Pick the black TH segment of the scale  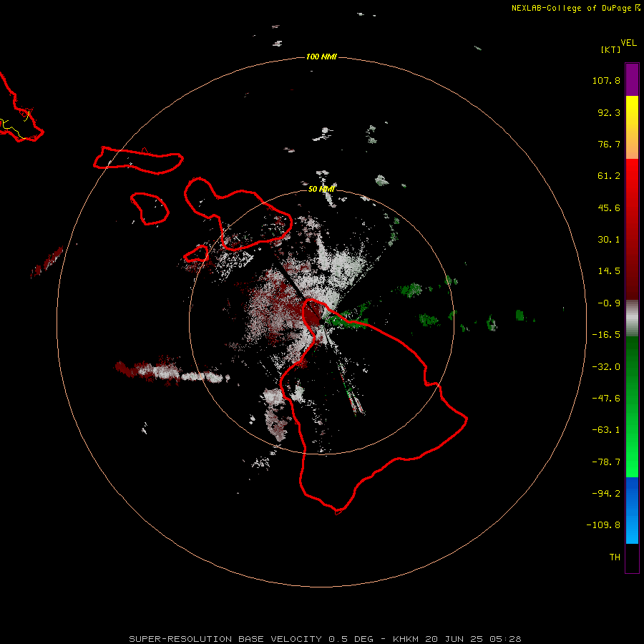(x=632, y=557)
